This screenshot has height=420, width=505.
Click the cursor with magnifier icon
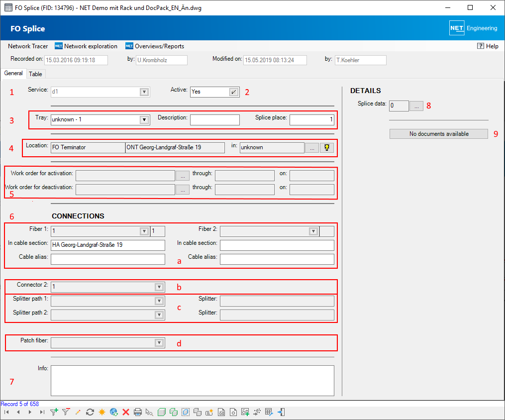click(x=149, y=412)
